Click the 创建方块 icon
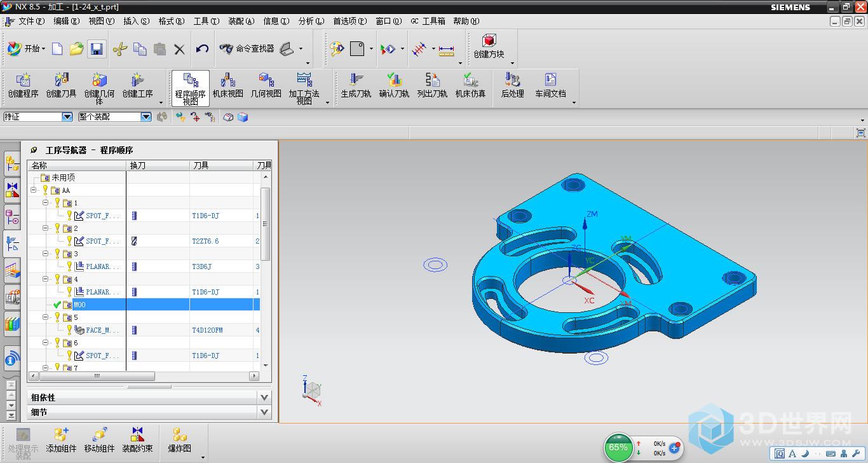 489,46
